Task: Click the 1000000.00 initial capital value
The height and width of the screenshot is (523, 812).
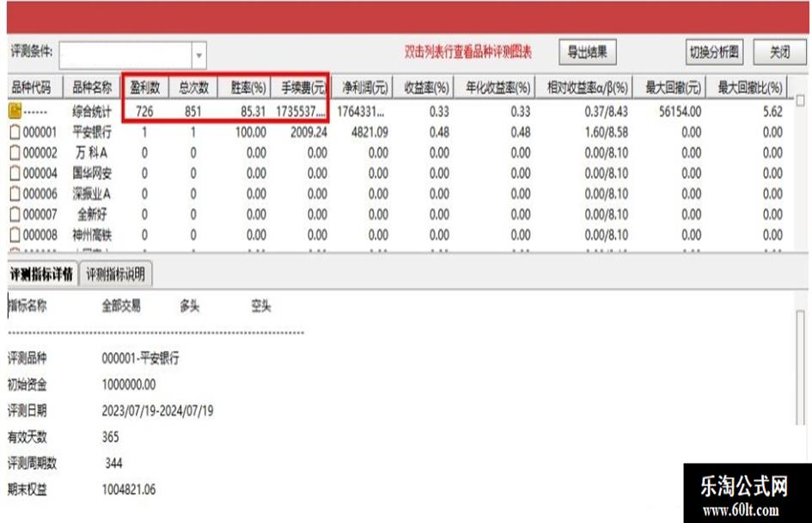Action: 128,385
